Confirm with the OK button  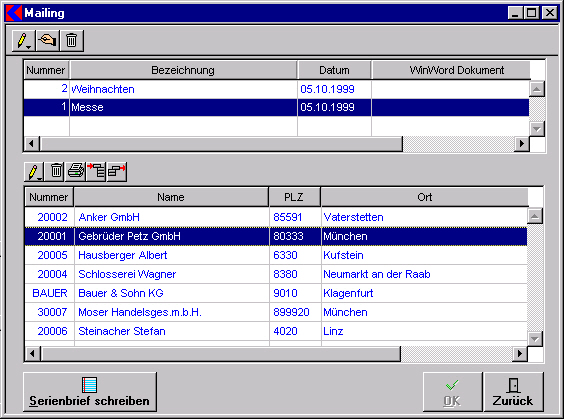[x=452, y=392]
